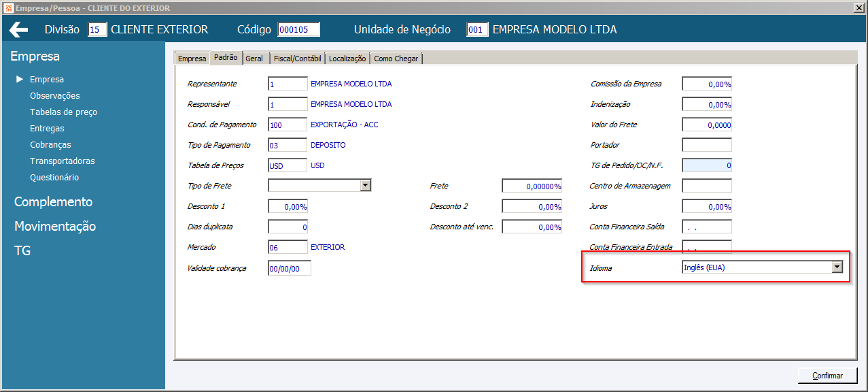Close the Empresa/Pessoa window
This screenshot has height=392, width=868.
pos(858,8)
